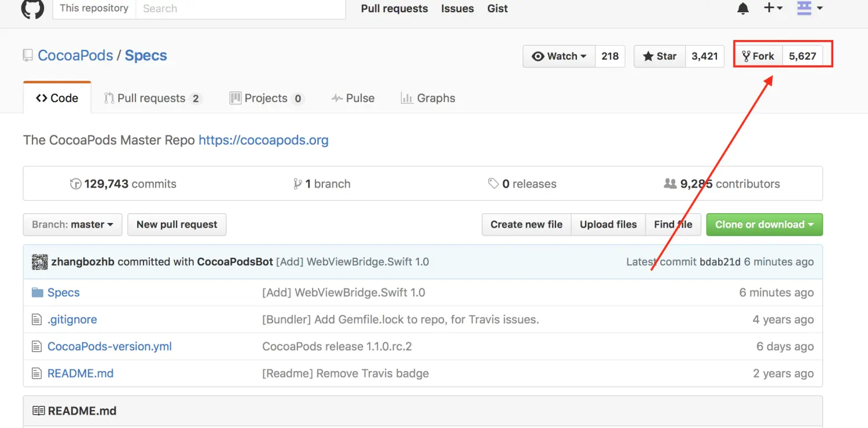Click the Specs folder icon

[38, 292]
